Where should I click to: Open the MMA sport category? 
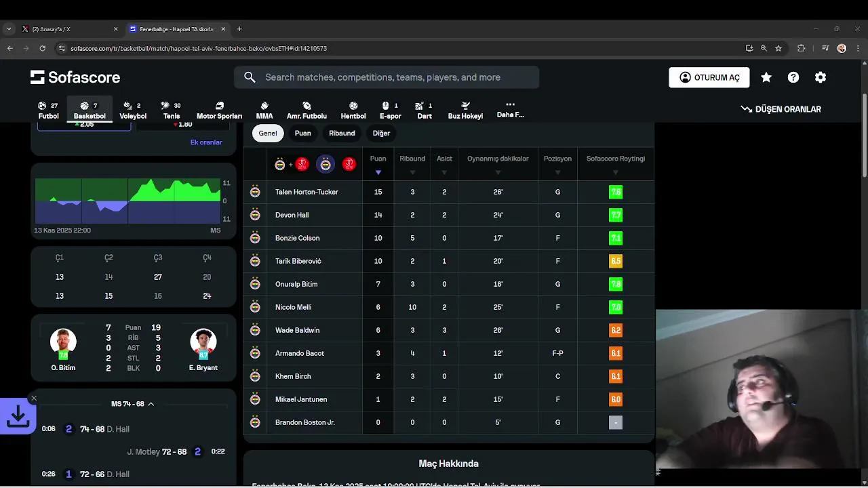click(x=264, y=110)
